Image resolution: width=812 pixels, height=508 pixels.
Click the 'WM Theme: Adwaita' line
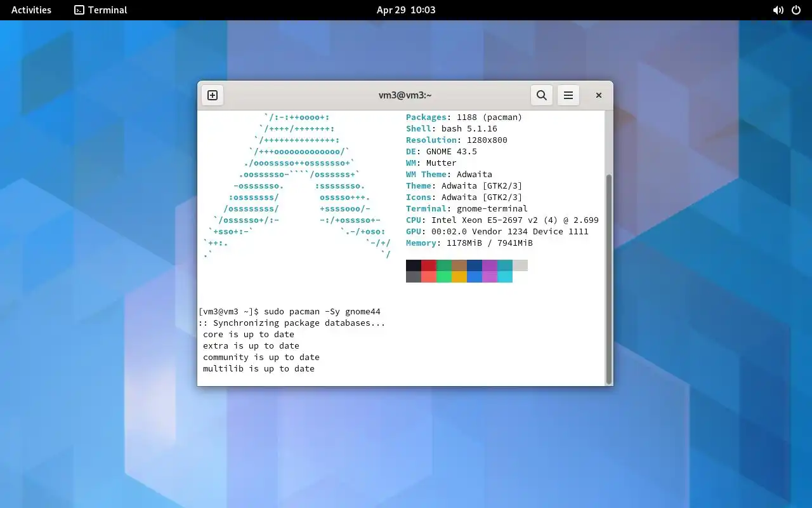click(449, 175)
